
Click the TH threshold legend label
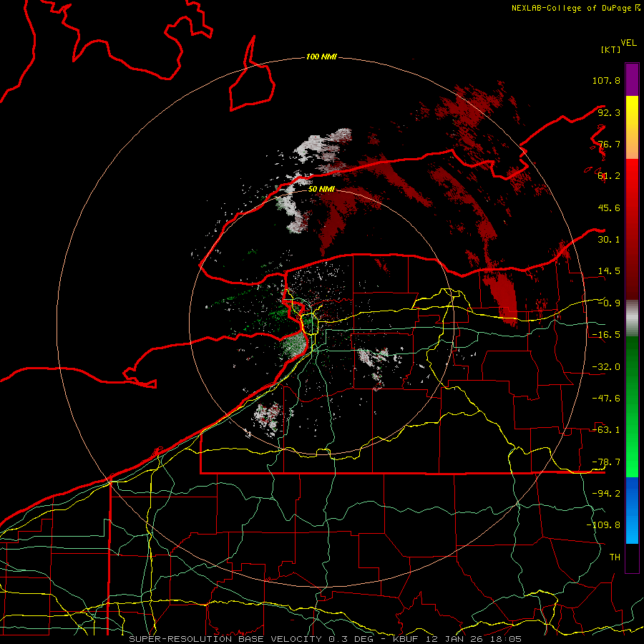(615, 557)
